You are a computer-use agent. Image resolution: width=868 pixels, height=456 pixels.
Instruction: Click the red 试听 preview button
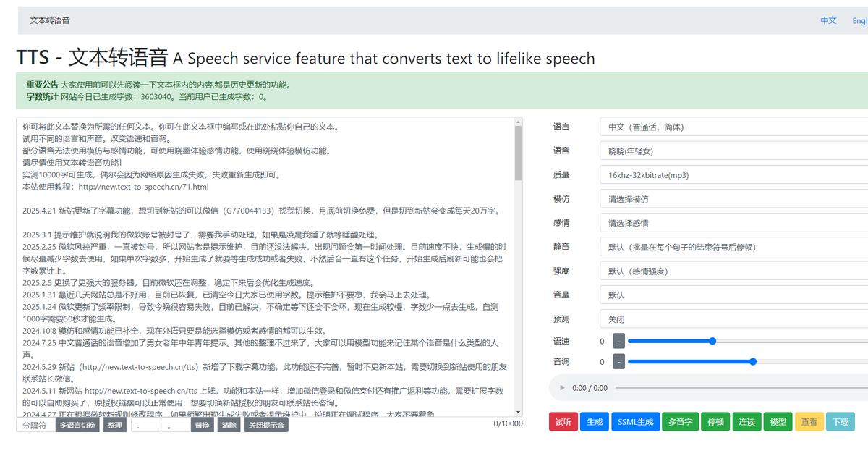(564, 421)
